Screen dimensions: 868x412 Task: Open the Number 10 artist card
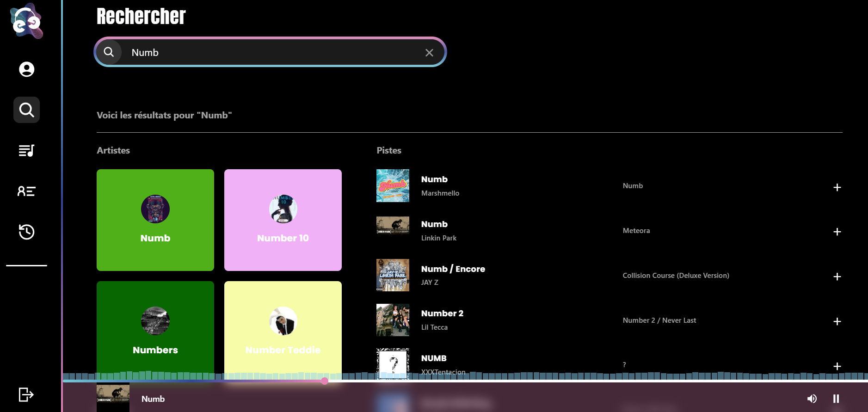coord(283,220)
